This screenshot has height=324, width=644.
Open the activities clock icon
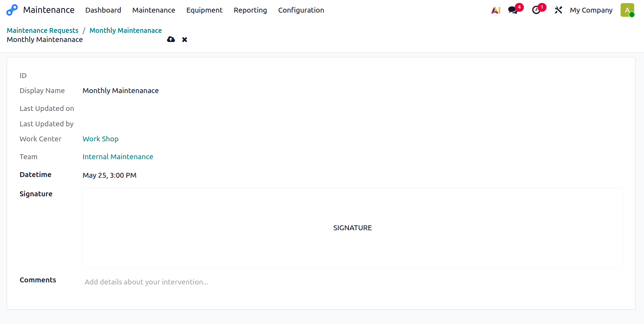(536, 10)
